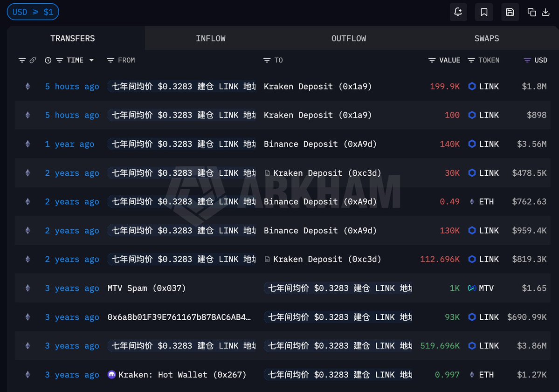Download the transfers data
This screenshot has width=559, height=392.
(x=545, y=12)
